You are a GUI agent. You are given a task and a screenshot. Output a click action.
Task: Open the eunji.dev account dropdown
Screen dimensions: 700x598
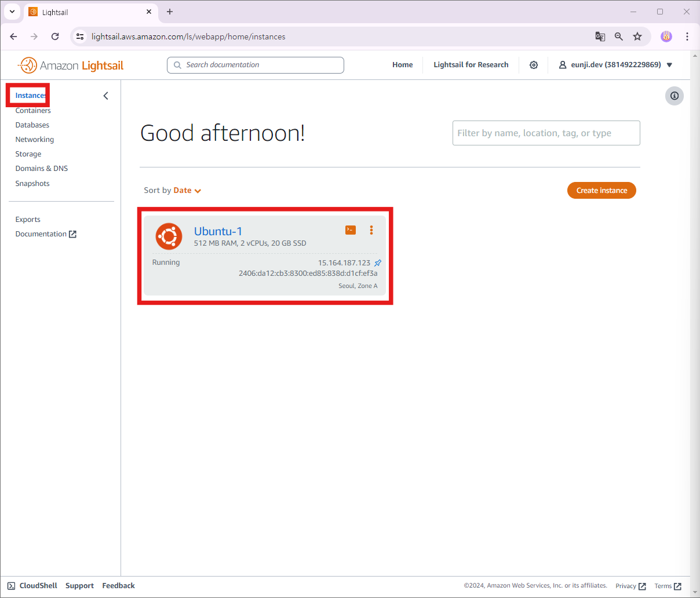615,65
